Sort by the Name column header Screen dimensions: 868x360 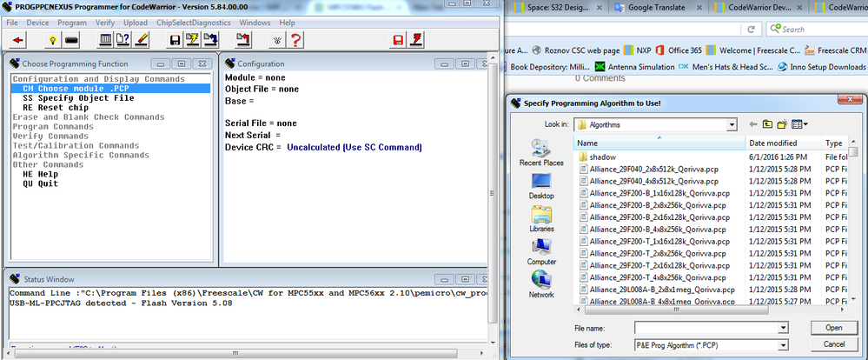tap(659, 143)
